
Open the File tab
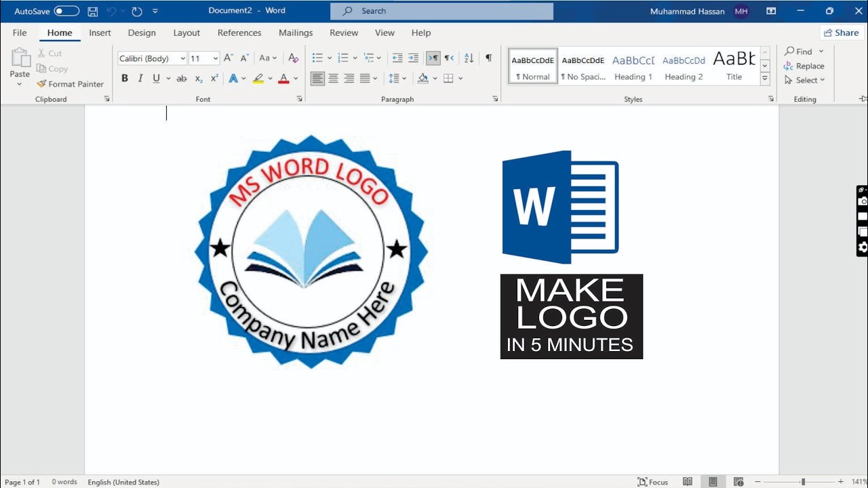(20, 33)
